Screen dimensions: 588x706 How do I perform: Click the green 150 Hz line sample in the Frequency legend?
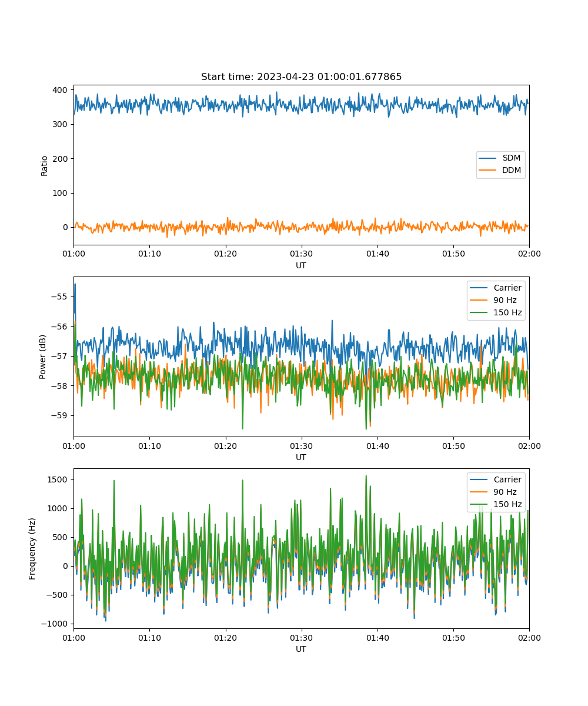pos(479,504)
